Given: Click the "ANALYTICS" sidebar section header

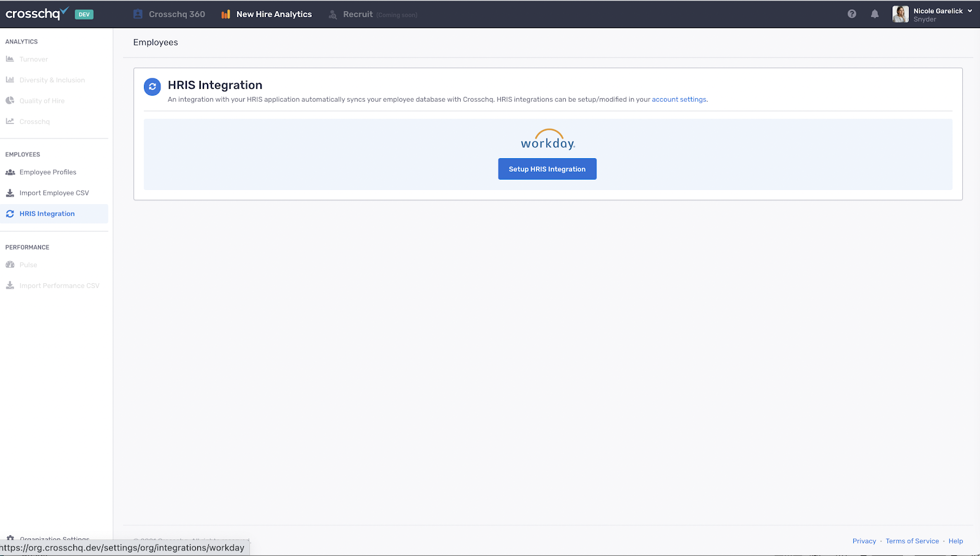Looking at the screenshot, I should [21, 42].
